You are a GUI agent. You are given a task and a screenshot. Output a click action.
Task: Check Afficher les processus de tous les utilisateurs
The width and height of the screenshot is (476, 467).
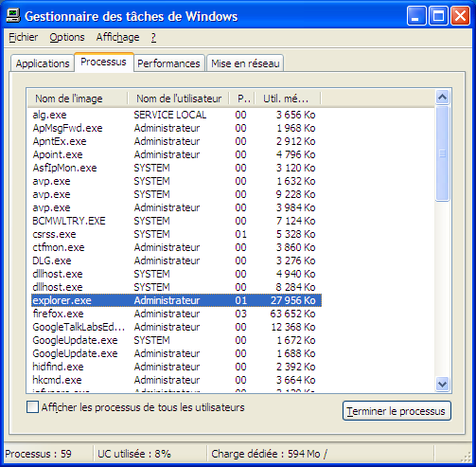(x=32, y=407)
